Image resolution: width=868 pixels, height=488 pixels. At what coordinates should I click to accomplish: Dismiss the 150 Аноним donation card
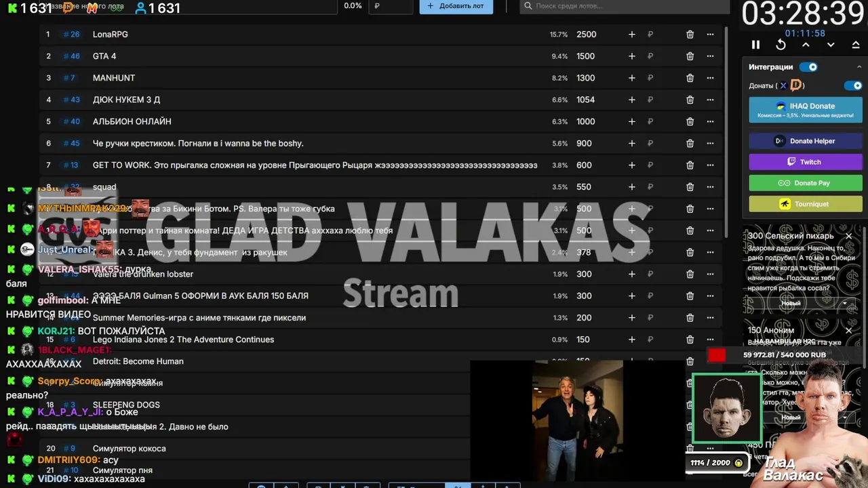848,331
